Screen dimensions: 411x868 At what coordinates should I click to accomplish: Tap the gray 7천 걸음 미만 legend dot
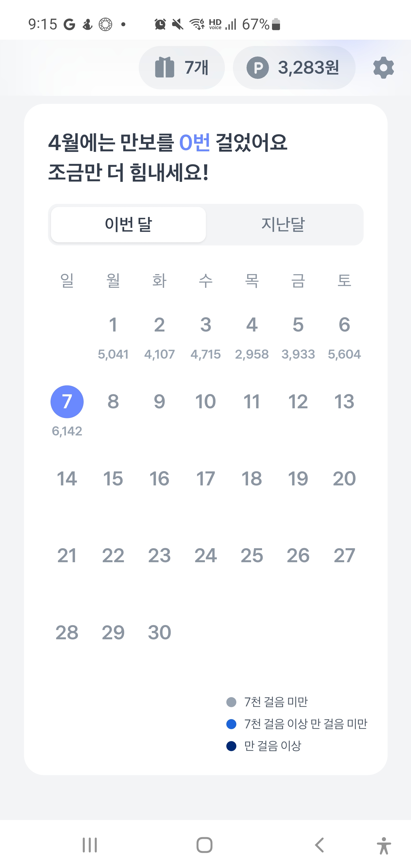pyautogui.click(x=231, y=702)
